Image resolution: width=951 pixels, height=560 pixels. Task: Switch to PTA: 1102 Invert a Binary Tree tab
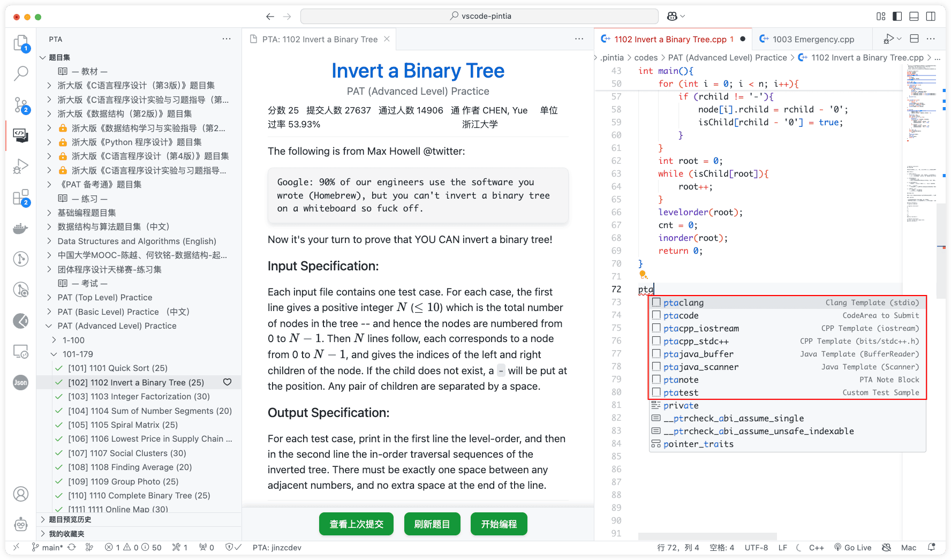(320, 39)
